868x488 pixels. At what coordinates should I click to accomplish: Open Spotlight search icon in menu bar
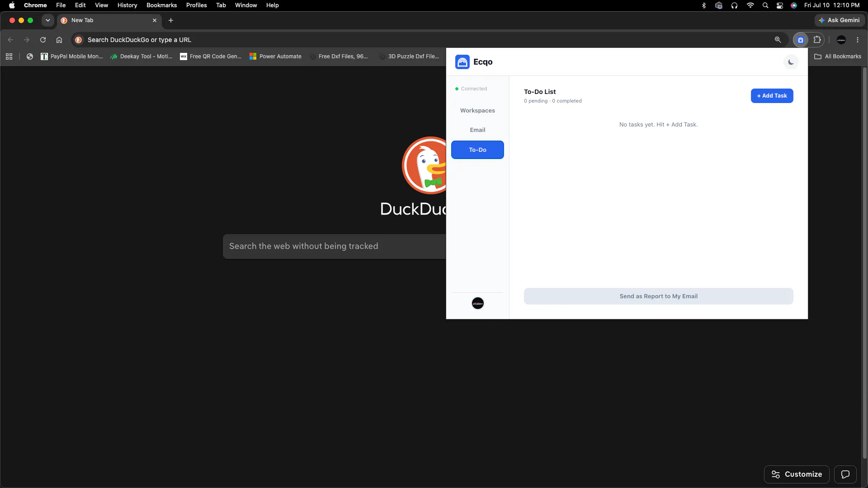(765, 5)
